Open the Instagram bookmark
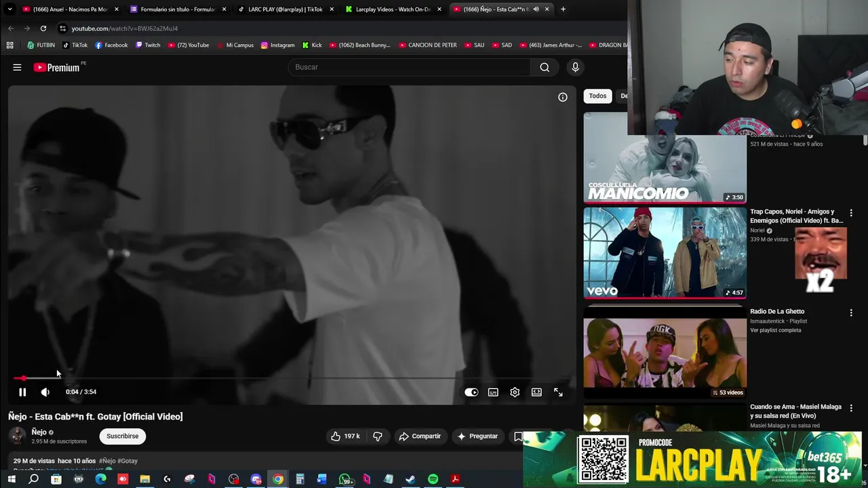868x488 pixels. click(277, 45)
